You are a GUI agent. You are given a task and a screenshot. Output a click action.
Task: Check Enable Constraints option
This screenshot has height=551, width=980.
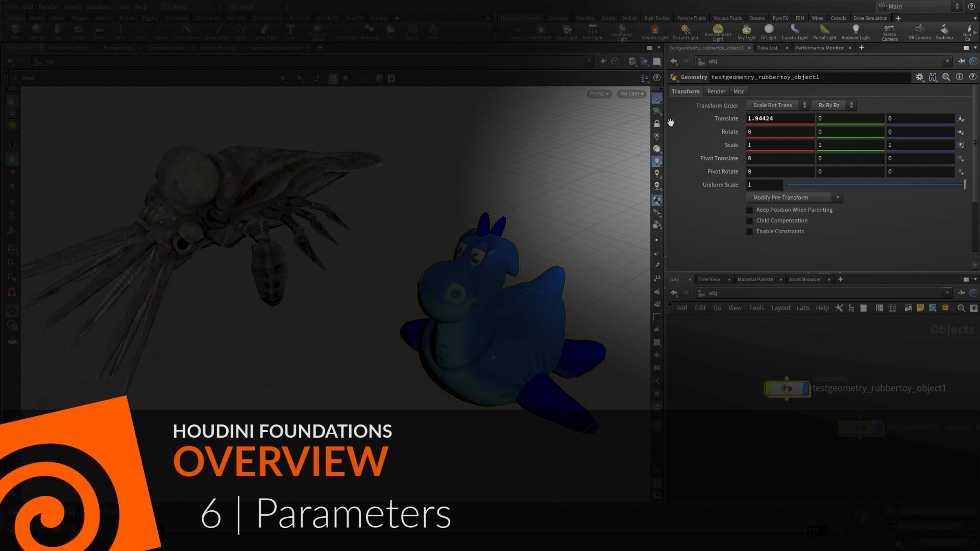749,231
